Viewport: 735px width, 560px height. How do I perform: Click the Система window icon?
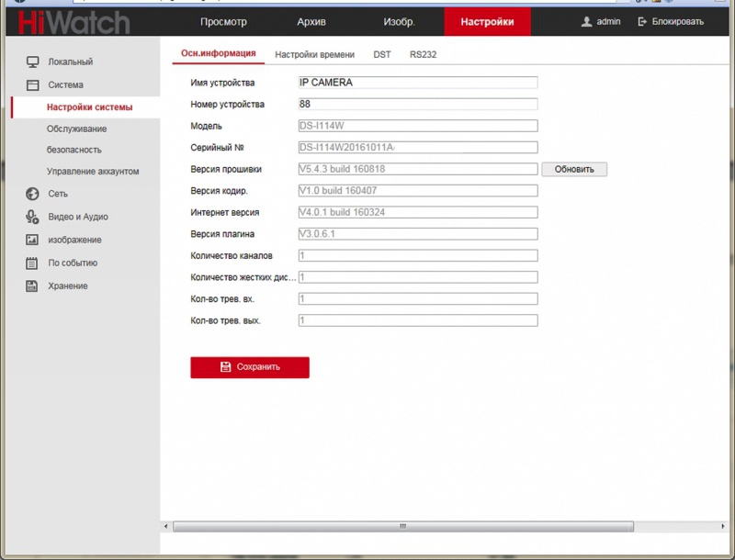32,84
